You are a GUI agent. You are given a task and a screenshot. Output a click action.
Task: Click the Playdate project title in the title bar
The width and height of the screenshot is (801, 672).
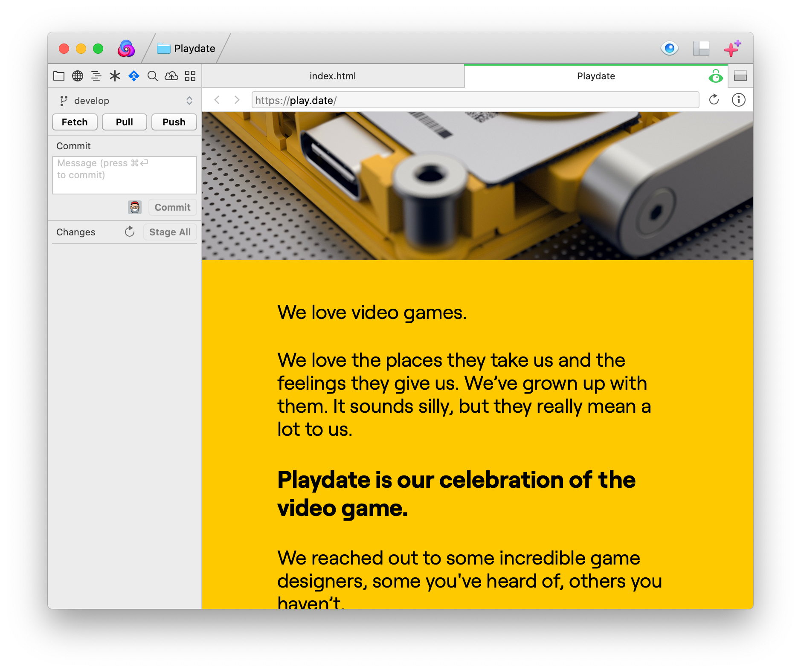point(186,49)
